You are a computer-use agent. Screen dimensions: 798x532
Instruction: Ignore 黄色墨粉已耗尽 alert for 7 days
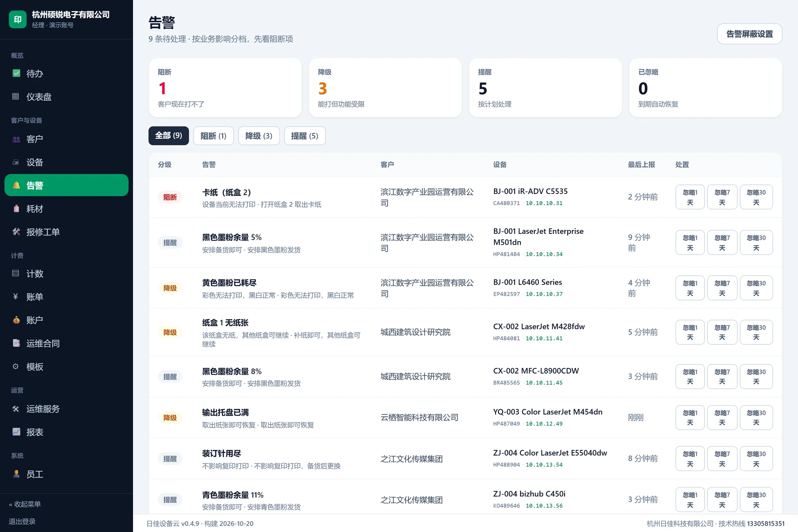coord(722,288)
